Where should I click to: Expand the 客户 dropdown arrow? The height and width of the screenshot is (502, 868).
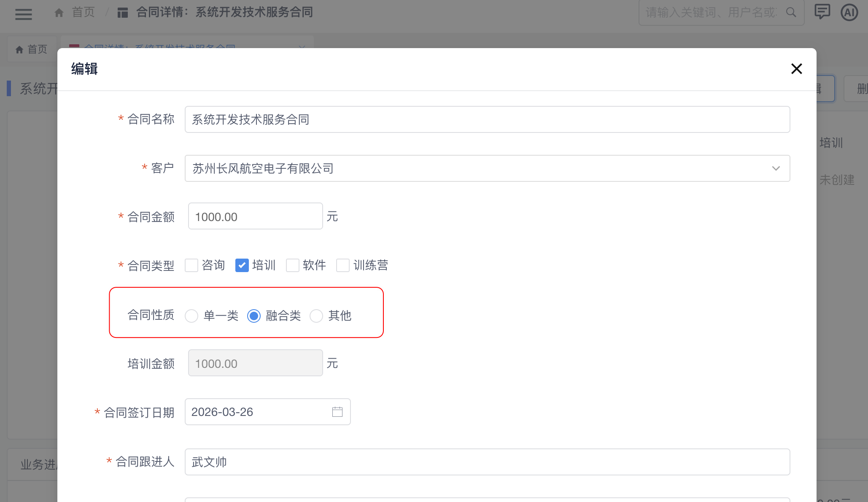[776, 168]
